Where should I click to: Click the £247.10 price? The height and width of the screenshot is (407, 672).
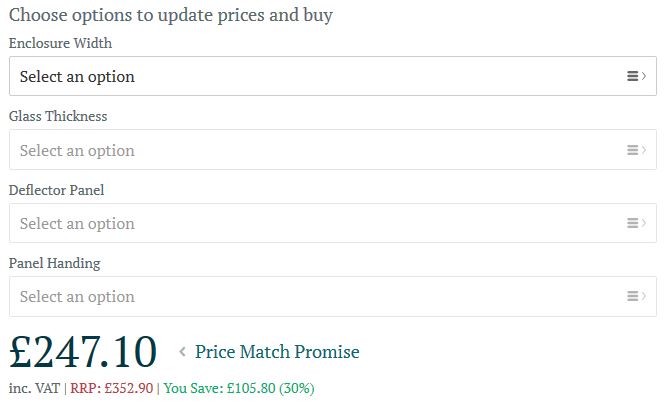[83, 352]
